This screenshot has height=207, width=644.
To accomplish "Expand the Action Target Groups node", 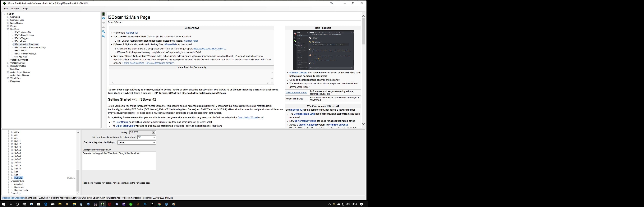I will [x=8, y=72].
